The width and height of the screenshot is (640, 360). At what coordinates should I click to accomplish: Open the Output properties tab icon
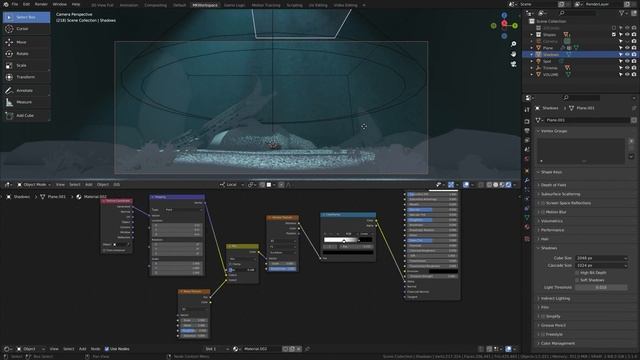tap(527, 131)
